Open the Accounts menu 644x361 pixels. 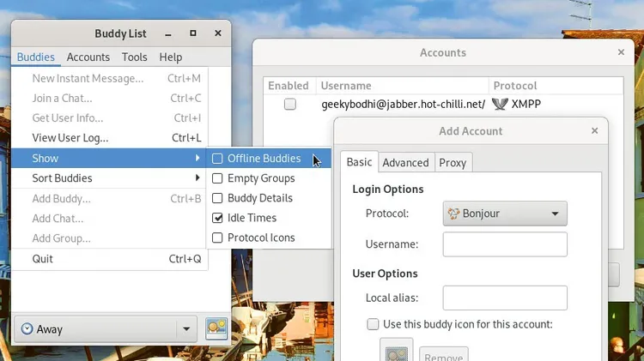coord(88,57)
